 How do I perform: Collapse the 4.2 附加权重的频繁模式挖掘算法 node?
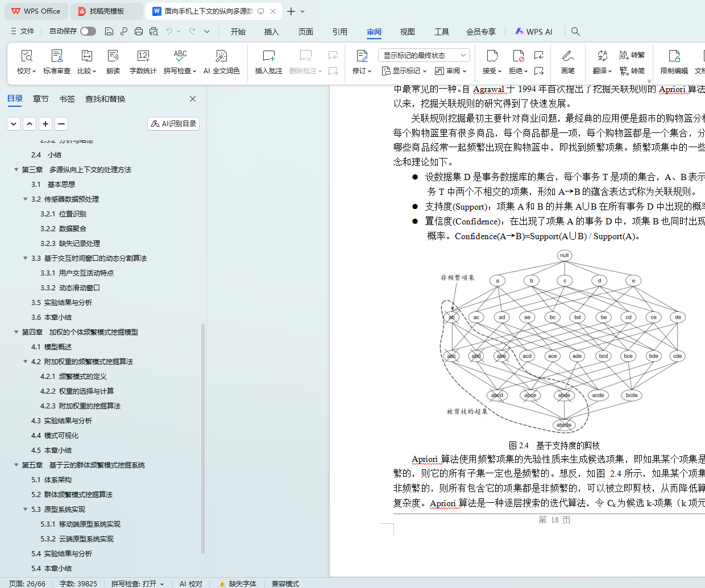[26, 362]
